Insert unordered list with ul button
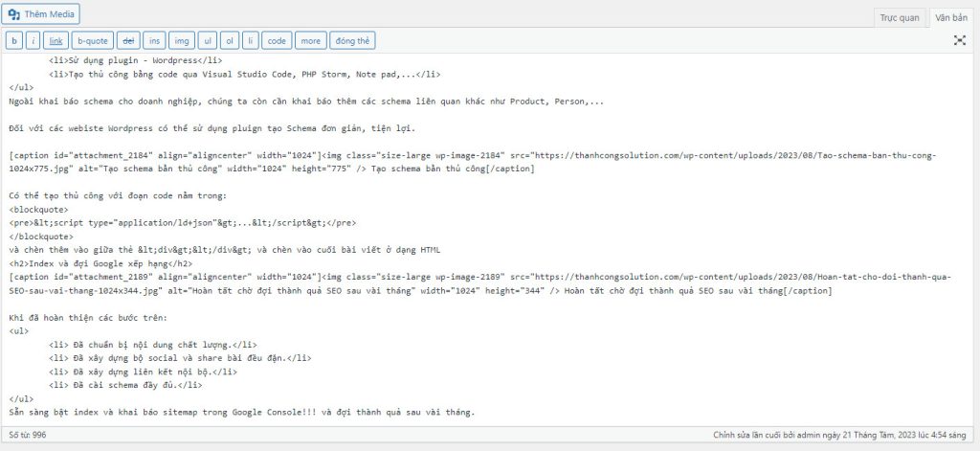Image resolution: width=980 pixels, height=451 pixels. (208, 40)
